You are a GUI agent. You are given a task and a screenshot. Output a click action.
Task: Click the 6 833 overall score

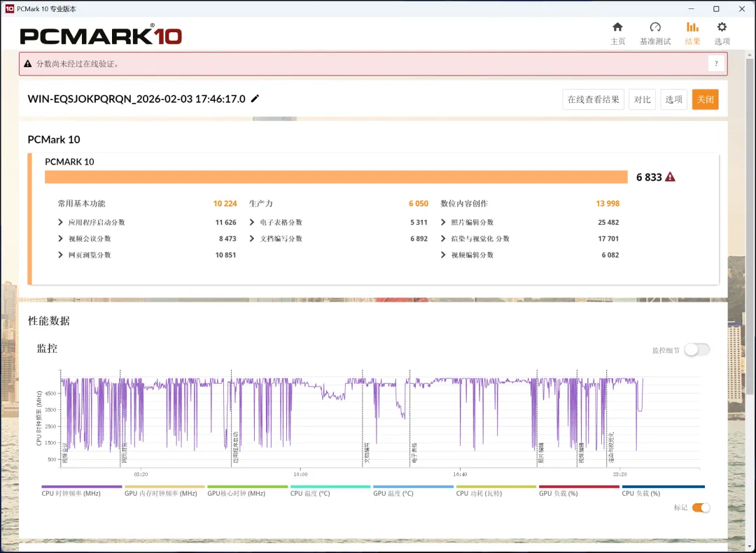click(x=649, y=177)
